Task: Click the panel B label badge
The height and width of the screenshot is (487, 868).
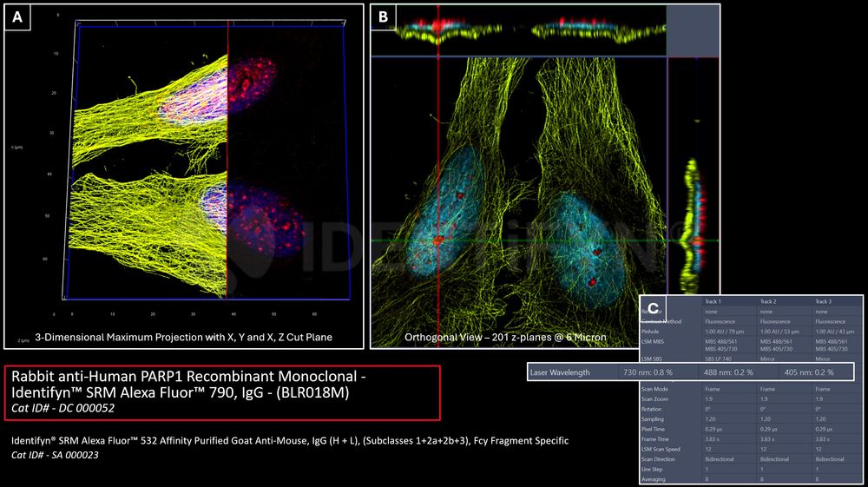Action: tap(385, 17)
